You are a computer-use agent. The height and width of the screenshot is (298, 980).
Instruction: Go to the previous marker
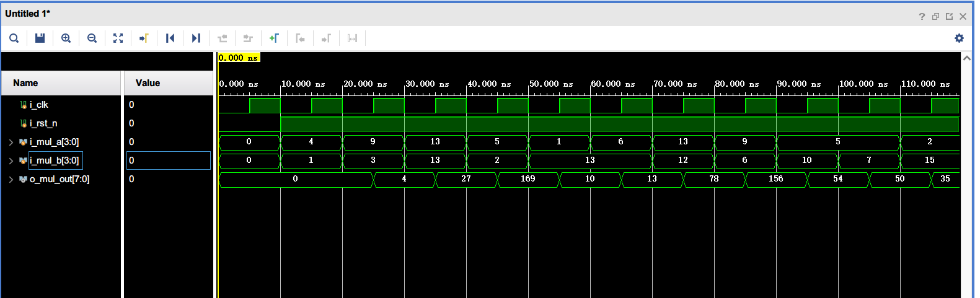pos(300,38)
